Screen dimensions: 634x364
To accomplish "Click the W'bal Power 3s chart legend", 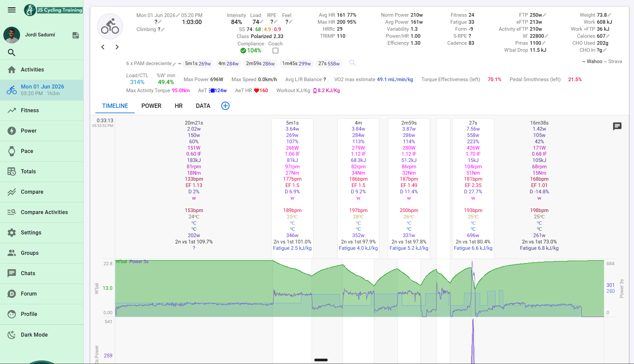I will click(x=132, y=261).
